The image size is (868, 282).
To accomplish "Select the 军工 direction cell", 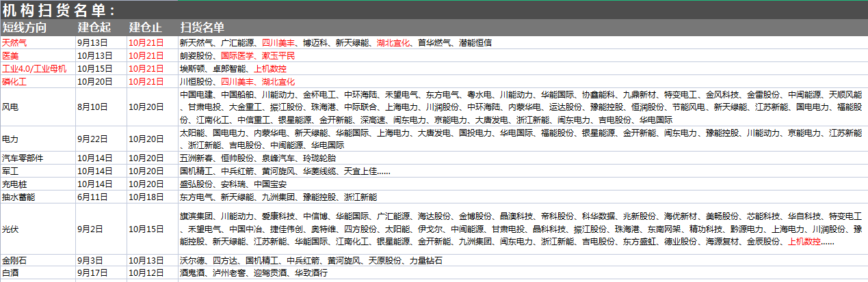I will pos(38,171).
